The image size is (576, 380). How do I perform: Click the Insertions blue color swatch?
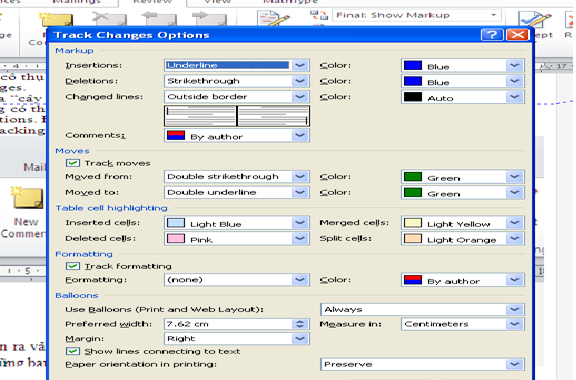[413, 65]
